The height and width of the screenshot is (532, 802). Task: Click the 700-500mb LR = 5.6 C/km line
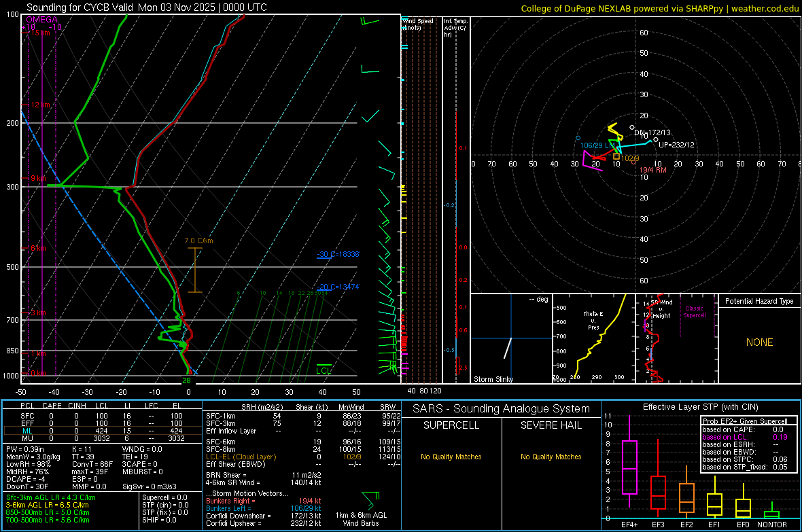[48, 520]
